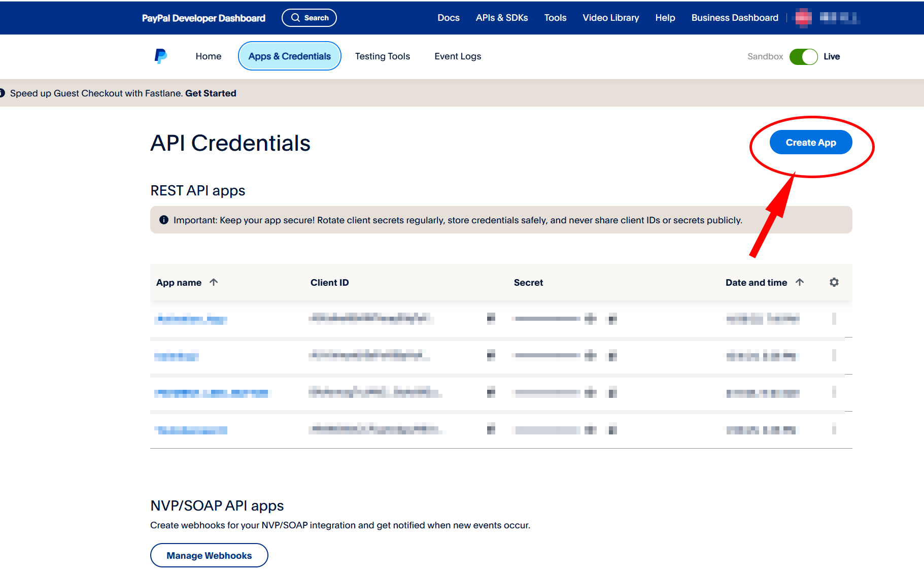924x574 pixels.
Task: Open table settings gear icon
Action: point(834,282)
